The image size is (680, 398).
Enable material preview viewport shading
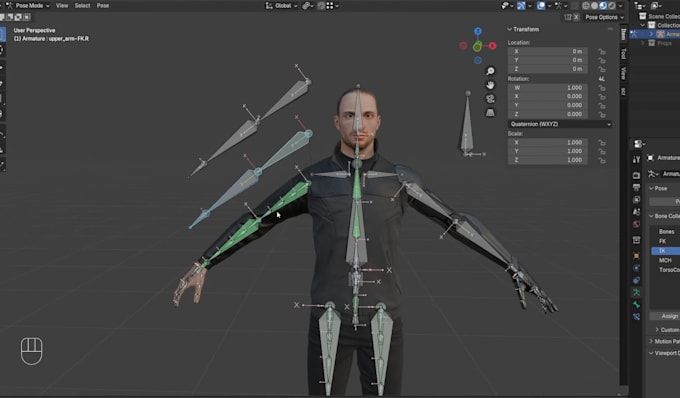[603, 6]
